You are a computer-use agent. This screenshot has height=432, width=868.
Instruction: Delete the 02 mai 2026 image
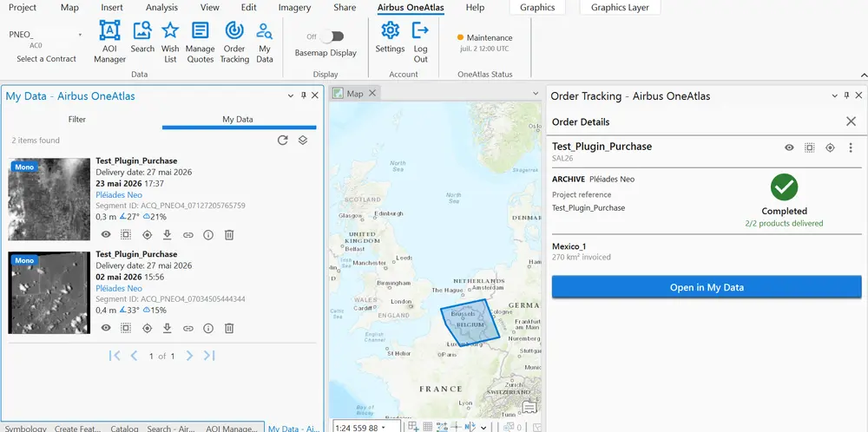tap(228, 328)
